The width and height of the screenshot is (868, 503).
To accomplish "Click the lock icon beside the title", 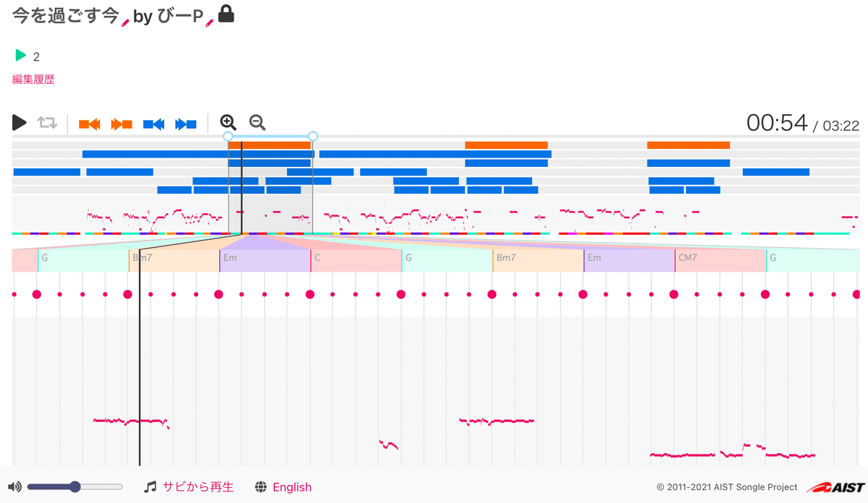I will click(x=225, y=13).
